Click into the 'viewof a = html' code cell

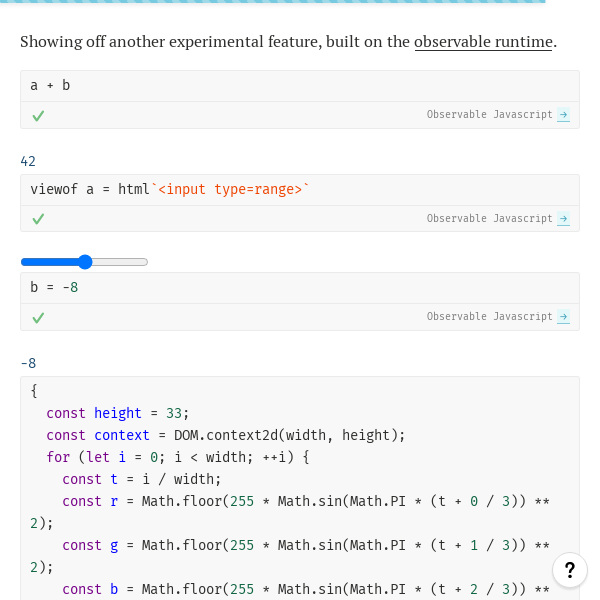tap(400, 190)
